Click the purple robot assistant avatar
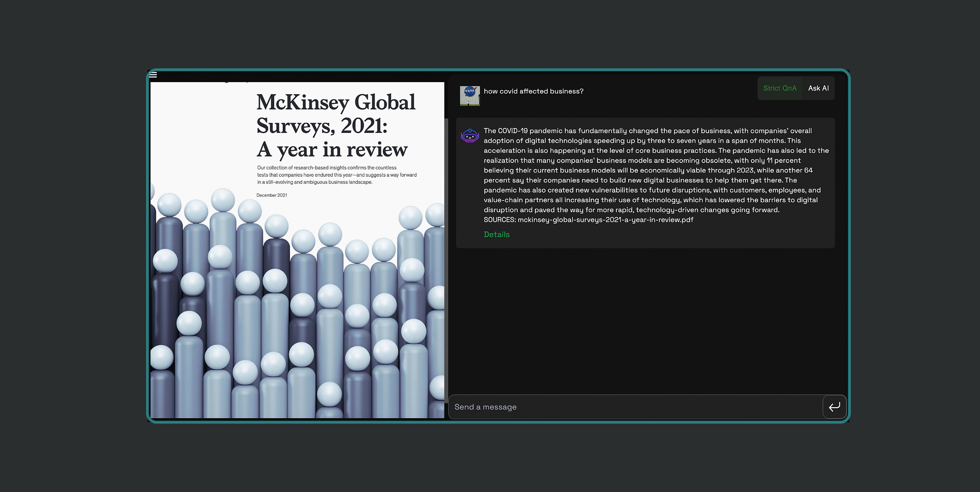The image size is (980, 492). tap(470, 135)
